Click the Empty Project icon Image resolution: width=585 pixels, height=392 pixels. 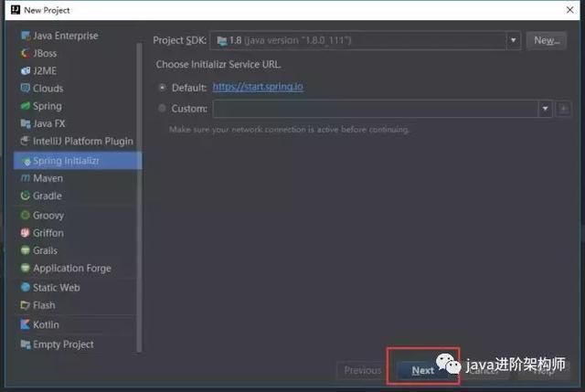click(x=26, y=344)
